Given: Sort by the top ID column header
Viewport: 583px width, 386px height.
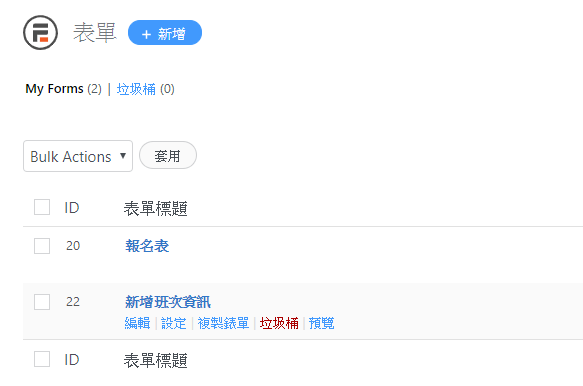Looking at the screenshot, I should [72, 208].
